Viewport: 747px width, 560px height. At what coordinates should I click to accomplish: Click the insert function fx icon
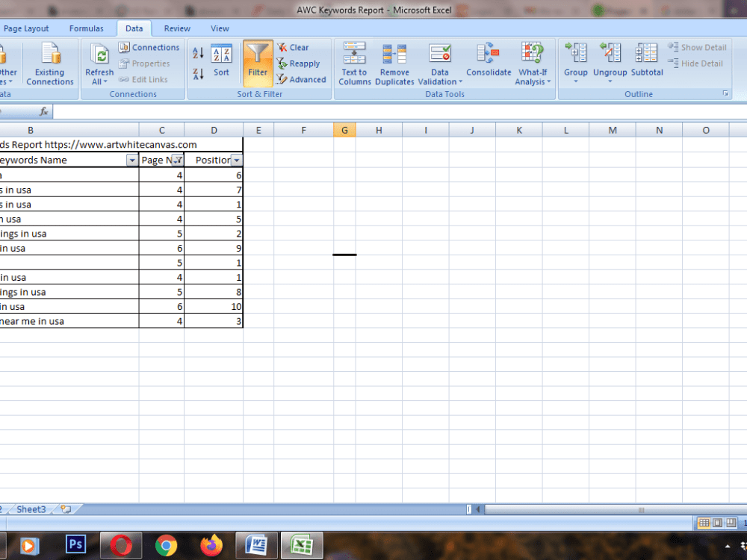pos(44,111)
